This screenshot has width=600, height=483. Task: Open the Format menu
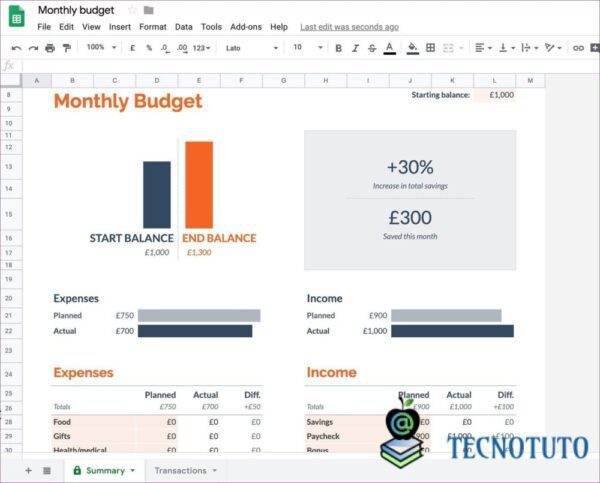(x=153, y=27)
